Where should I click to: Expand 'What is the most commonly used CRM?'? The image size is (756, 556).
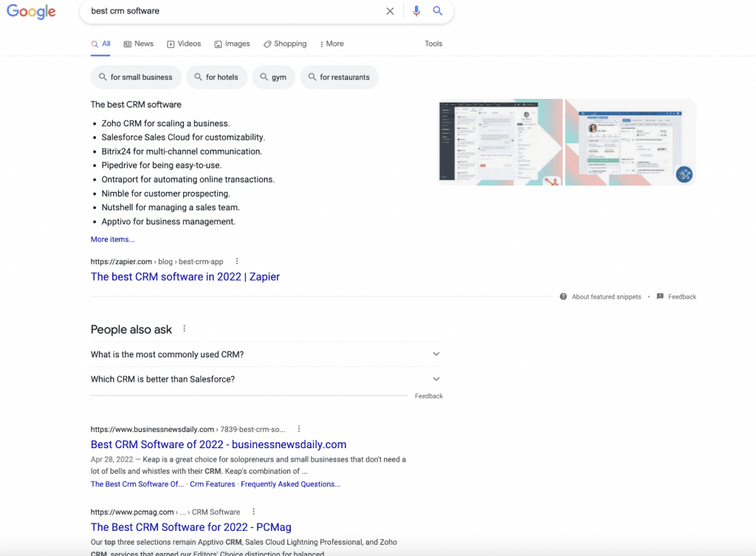[x=266, y=354]
